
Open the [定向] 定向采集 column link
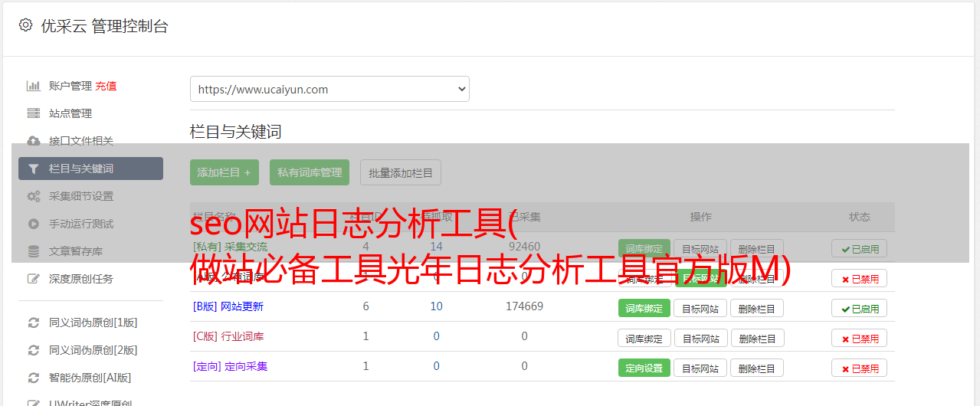(231, 366)
